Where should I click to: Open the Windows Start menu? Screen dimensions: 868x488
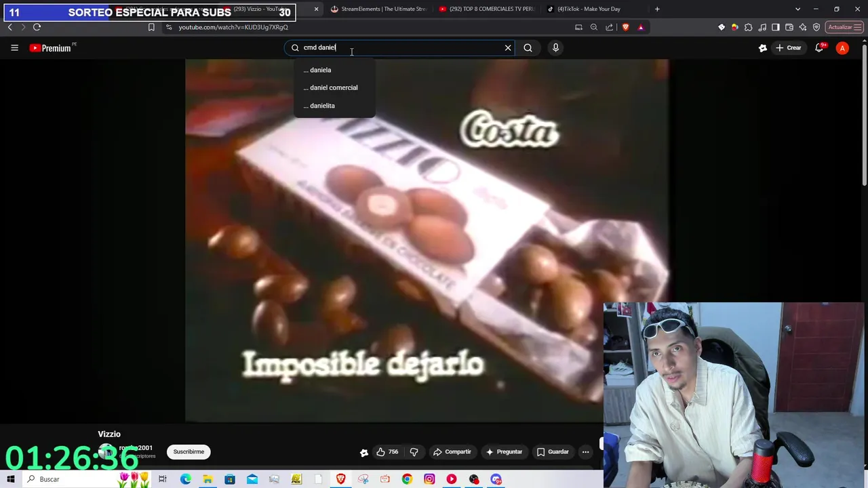click(11, 479)
